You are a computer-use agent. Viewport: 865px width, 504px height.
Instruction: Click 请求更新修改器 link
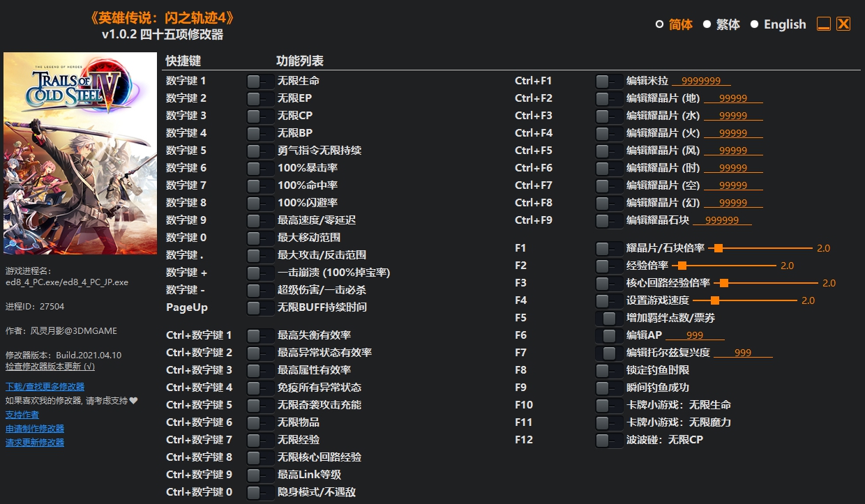pos(35,442)
